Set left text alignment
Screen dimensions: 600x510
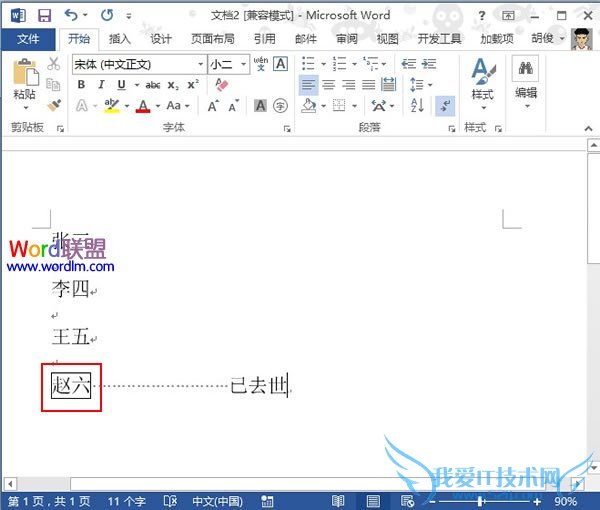click(308, 85)
